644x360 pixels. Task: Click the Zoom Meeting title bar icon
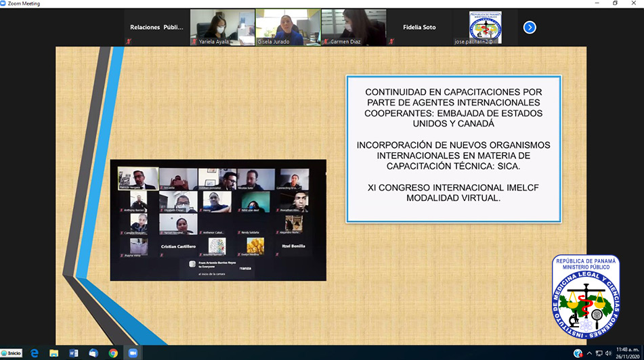(3, 3)
